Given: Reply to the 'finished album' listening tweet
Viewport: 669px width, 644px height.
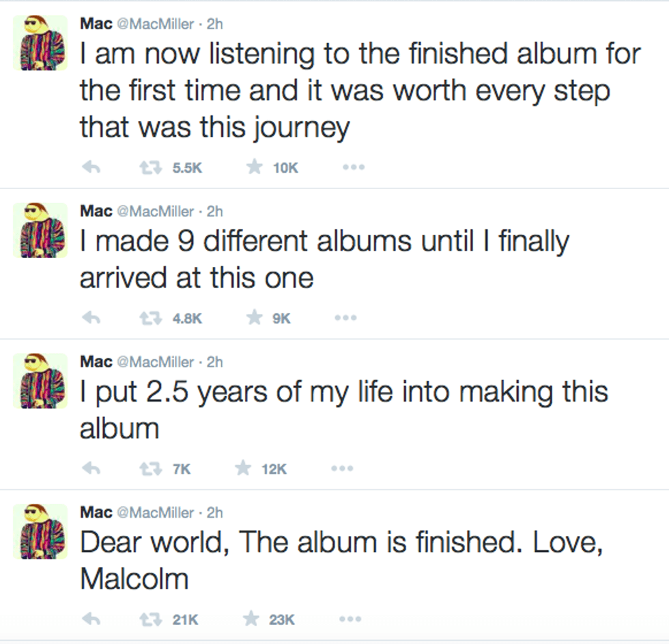Looking at the screenshot, I should [91, 168].
